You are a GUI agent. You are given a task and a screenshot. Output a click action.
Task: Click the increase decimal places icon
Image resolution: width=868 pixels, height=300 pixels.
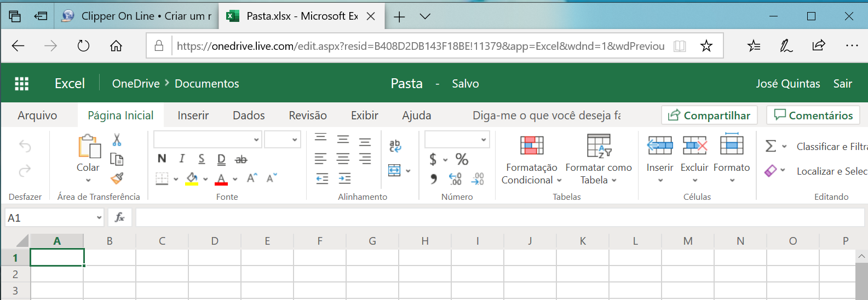point(455,179)
